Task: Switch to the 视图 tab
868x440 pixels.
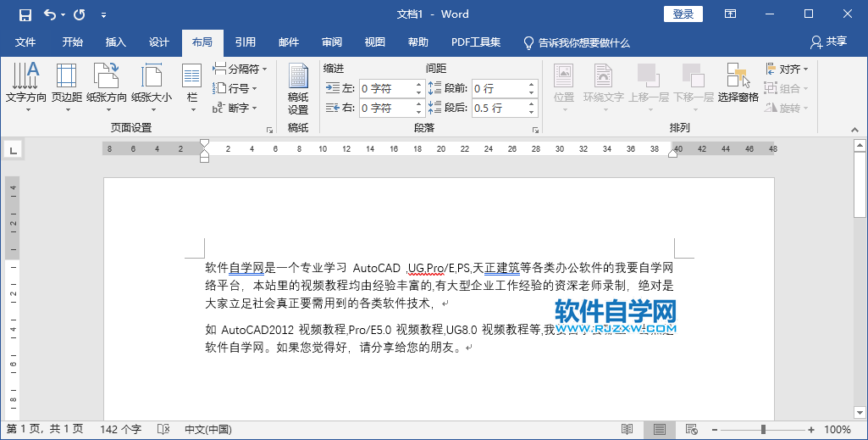Action: point(375,42)
